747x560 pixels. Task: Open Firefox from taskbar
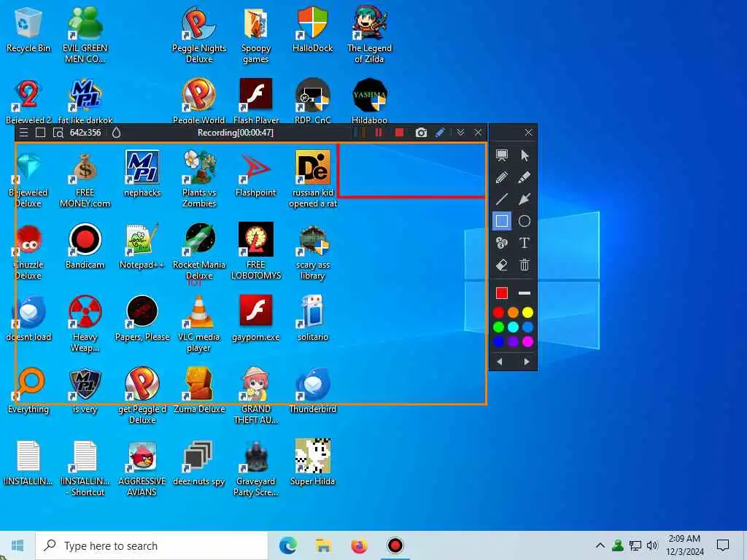tap(359, 545)
